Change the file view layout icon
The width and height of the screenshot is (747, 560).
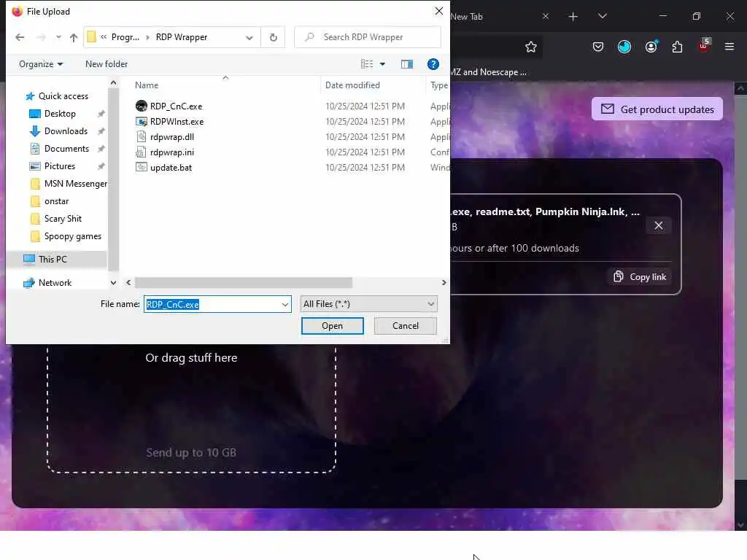367,64
